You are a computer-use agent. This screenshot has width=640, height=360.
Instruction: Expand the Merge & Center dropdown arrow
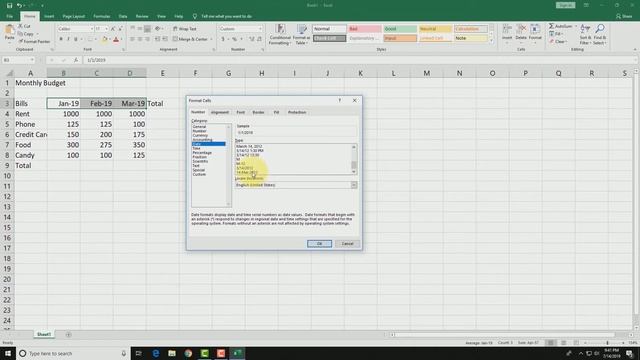(211, 39)
